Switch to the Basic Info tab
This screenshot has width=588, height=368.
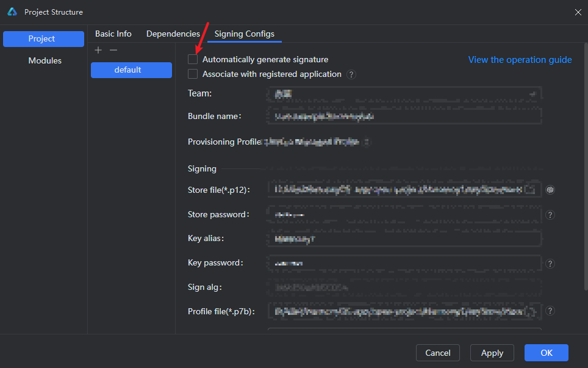click(113, 34)
